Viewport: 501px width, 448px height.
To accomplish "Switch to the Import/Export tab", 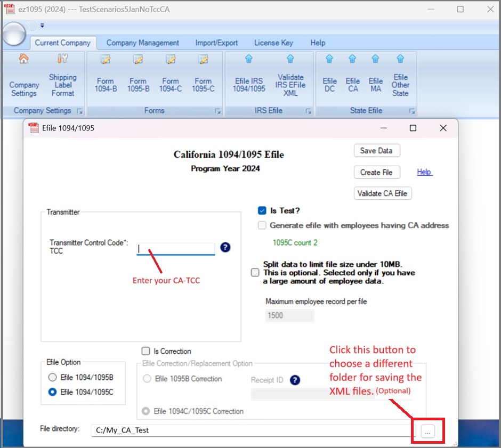I will click(216, 43).
